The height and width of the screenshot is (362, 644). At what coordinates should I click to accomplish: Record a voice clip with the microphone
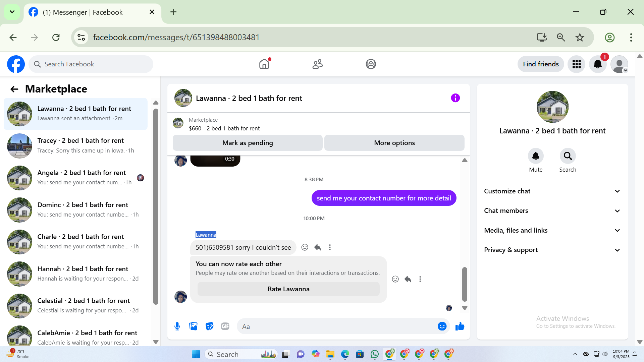(177, 326)
